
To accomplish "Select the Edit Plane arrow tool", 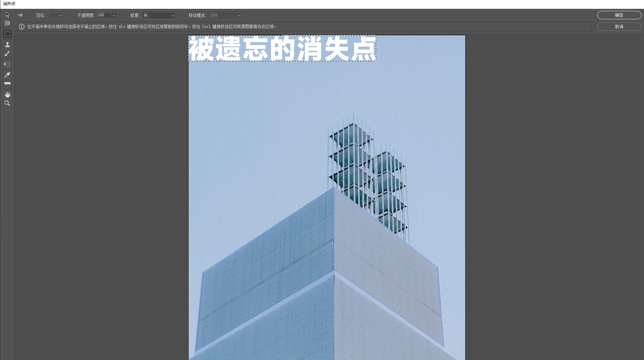I will pos(7,15).
